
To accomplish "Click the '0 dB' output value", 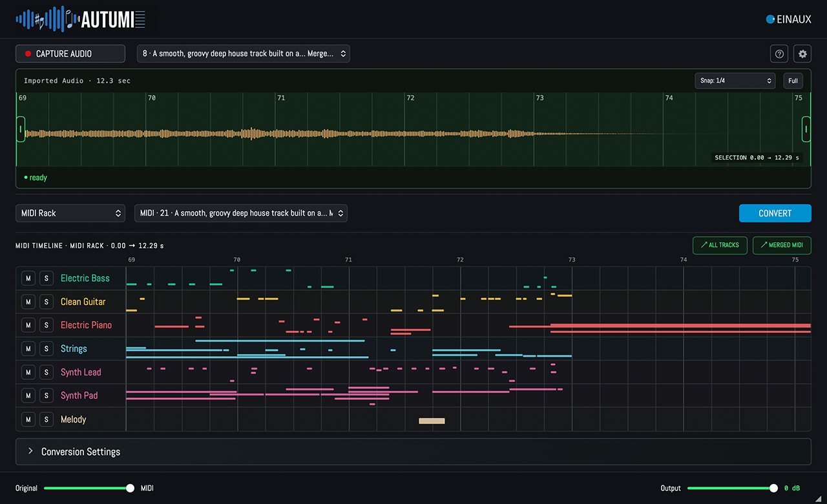I will (793, 488).
